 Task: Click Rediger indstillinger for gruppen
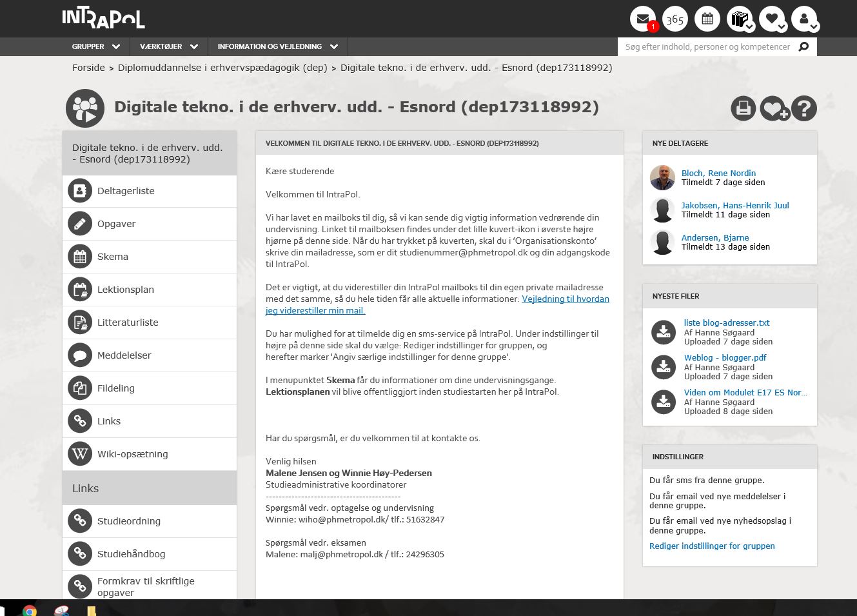[x=712, y=546]
